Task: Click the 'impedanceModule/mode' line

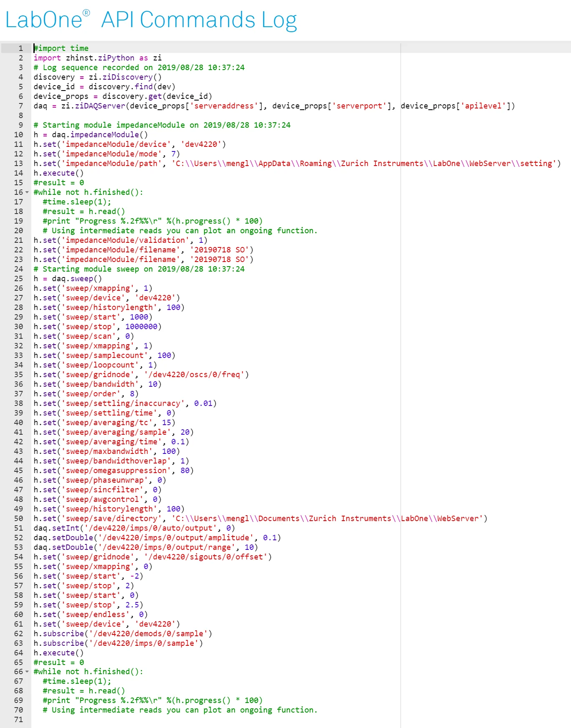Action: (x=107, y=154)
